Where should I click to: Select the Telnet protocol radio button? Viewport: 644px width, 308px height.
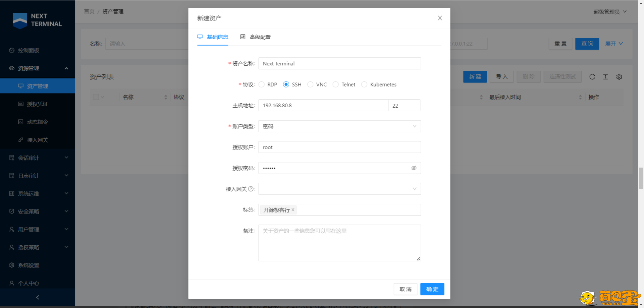tap(335, 84)
